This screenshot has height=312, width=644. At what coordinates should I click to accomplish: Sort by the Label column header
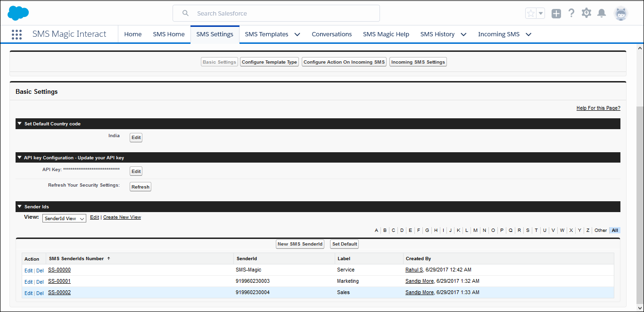point(344,259)
